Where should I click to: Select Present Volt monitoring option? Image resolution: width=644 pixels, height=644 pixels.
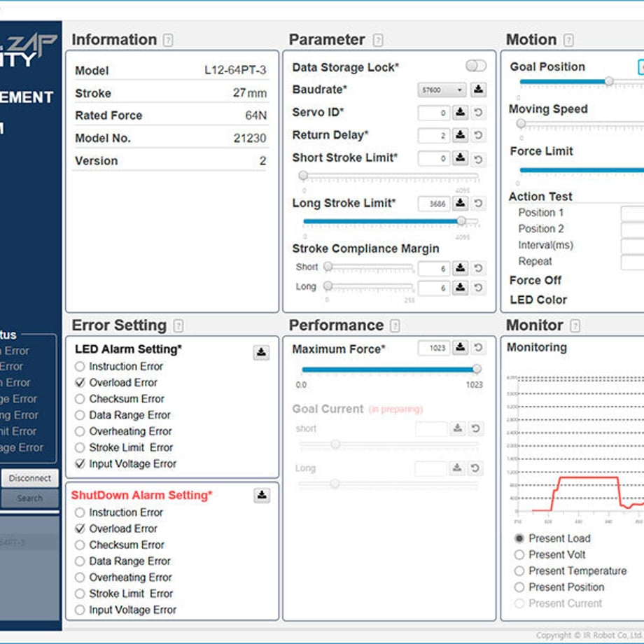(x=519, y=555)
